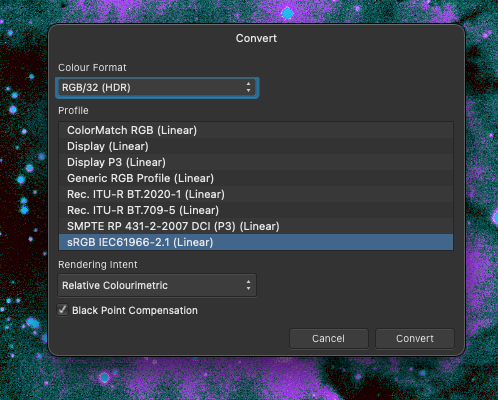Image resolution: width=498 pixels, height=400 pixels.
Task: Toggle Black Point Compensation checkbox
Action: point(63,310)
